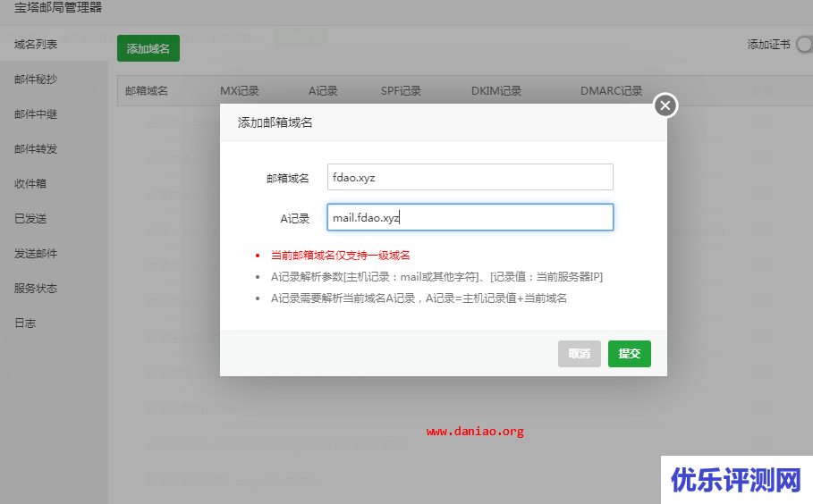
Task: Click the hint starting A记录需要解析当前域名A记录
Action: (x=419, y=298)
